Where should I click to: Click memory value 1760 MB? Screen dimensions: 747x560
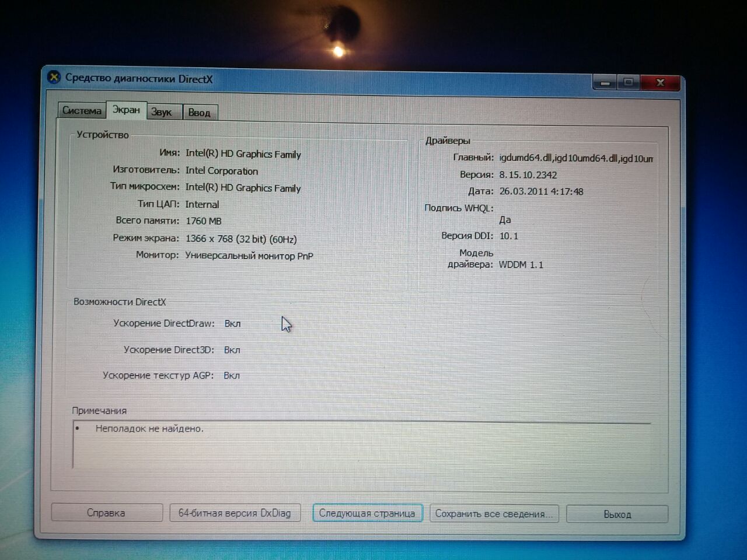click(204, 221)
